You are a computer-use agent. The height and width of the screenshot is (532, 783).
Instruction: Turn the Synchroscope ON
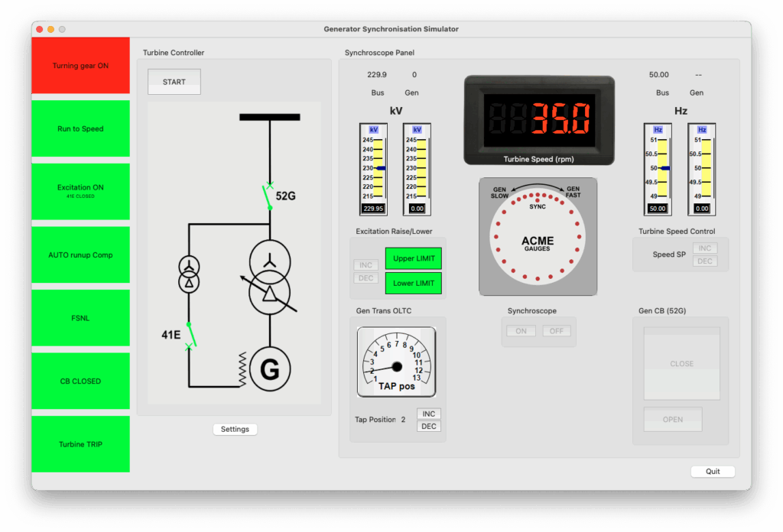(x=521, y=331)
